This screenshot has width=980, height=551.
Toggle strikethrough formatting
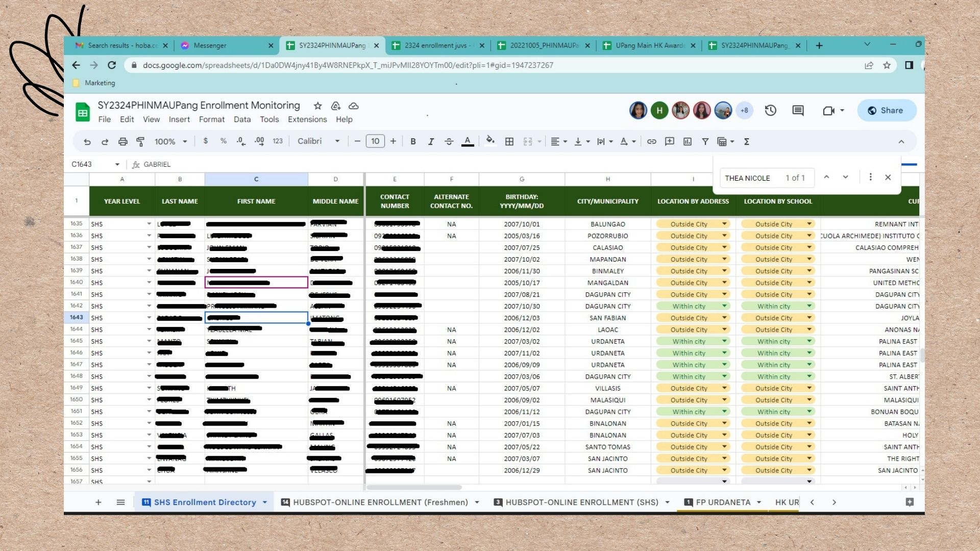point(449,141)
